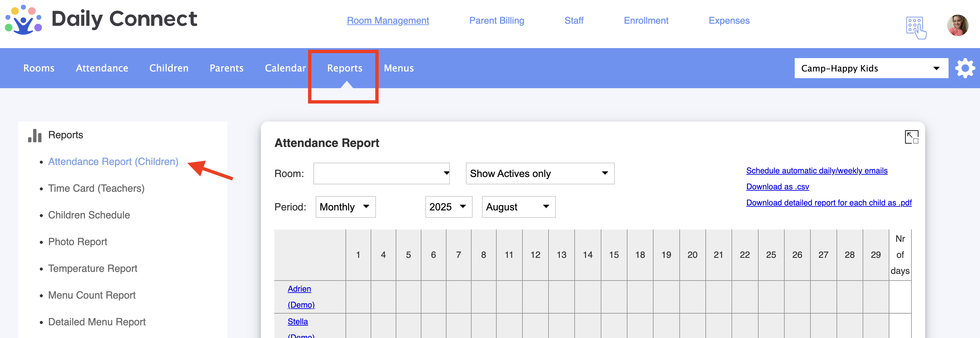This screenshot has height=338, width=980.
Task: Open the Menus tab
Action: point(399,68)
